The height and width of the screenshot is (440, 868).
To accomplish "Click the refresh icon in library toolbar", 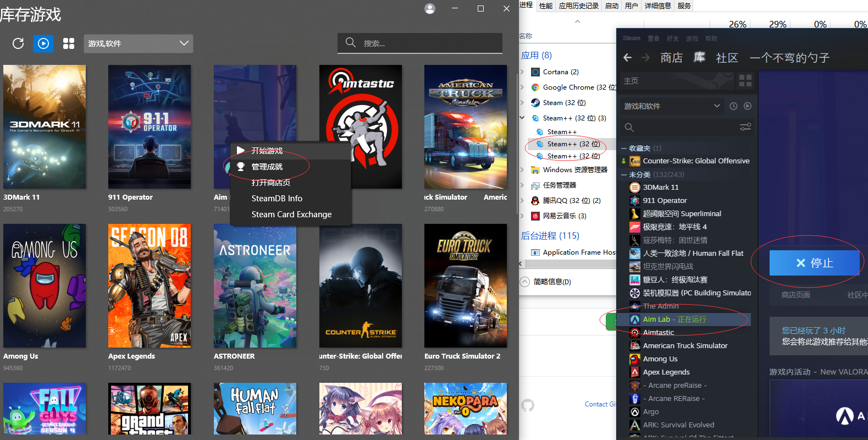I will click(x=18, y=43).
